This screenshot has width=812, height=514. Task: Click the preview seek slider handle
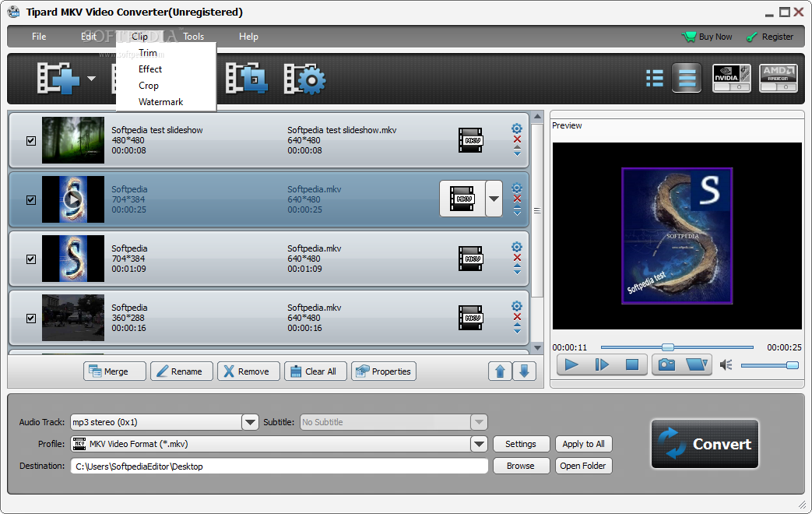(668, 347)
